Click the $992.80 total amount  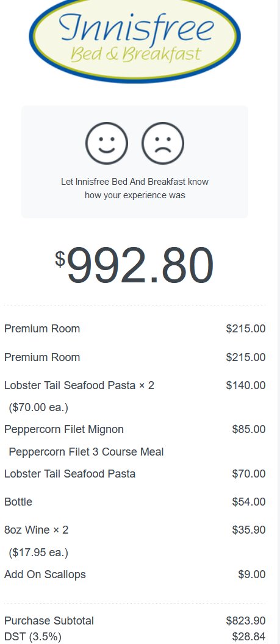[x=135, y=265]
